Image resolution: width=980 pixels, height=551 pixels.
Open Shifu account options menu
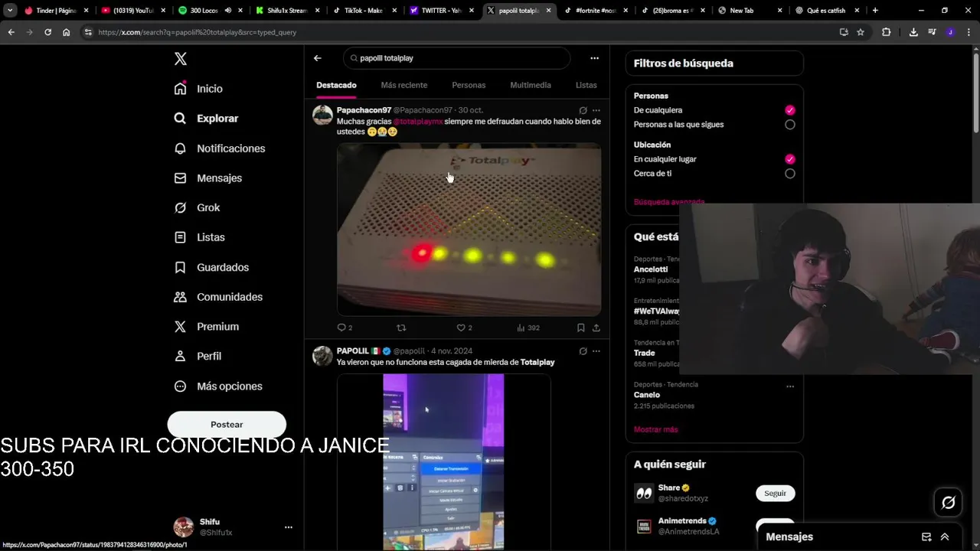(288, 527)
